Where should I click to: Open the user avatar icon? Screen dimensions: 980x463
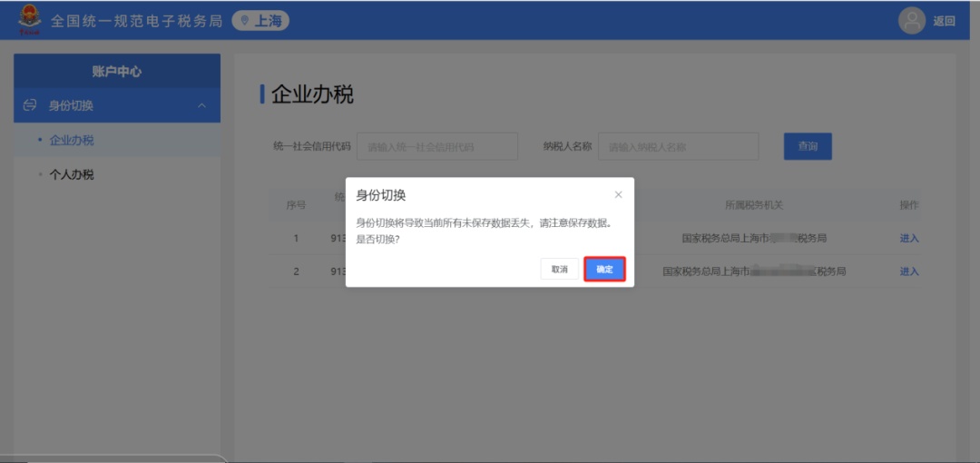tap(911, 21)
